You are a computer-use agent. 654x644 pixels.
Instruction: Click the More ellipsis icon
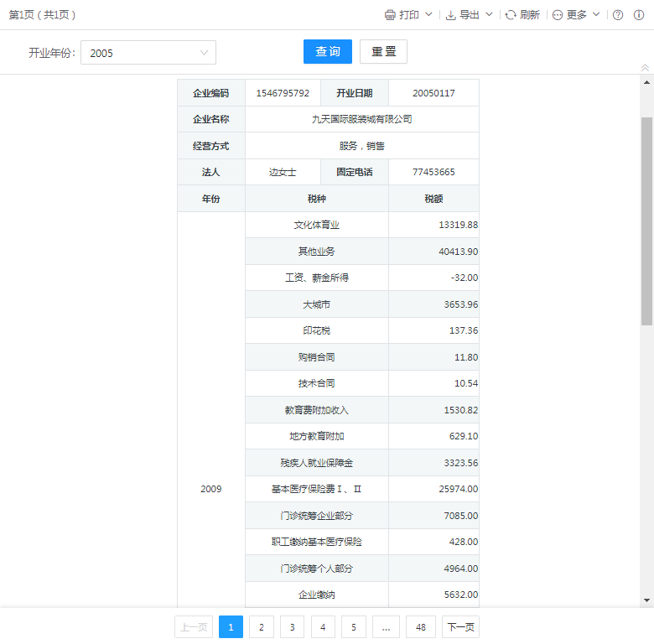pos(558,15)
